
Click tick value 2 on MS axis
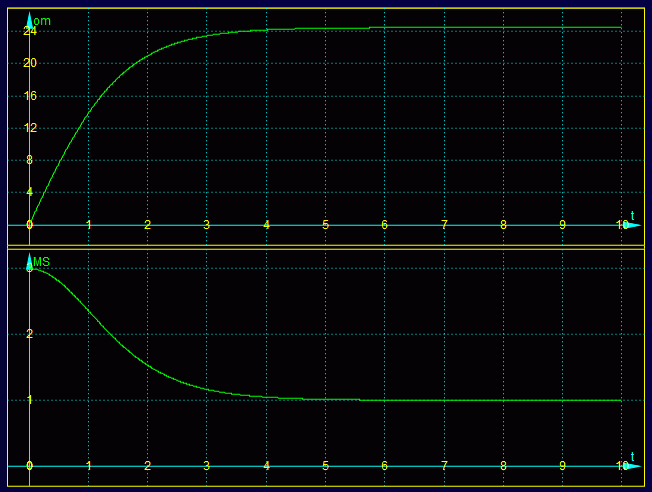click(30, 334)
